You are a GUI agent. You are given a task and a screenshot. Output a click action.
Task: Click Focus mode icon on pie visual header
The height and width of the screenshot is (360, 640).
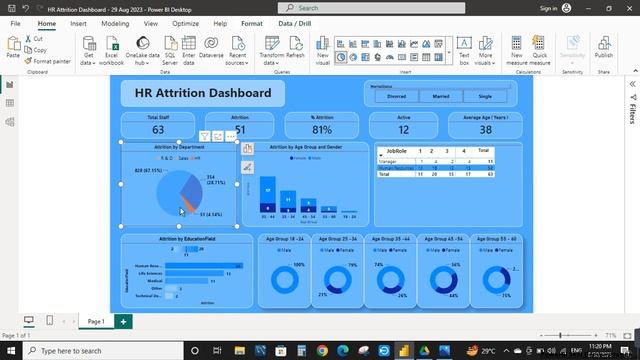coord(218,136)
